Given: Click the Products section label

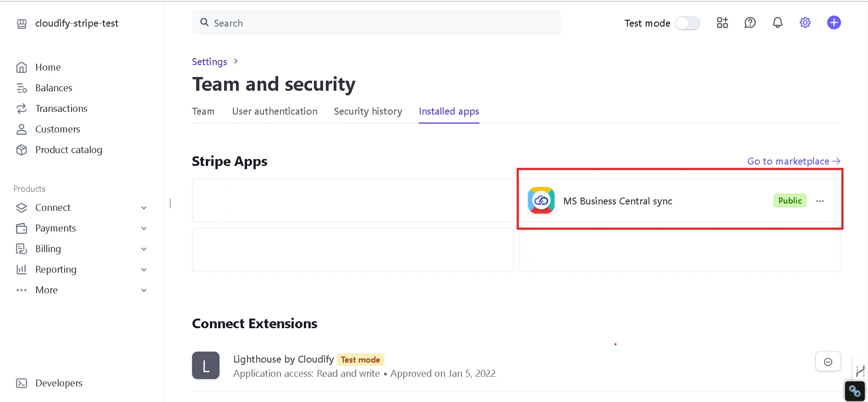Looking at the screenshot, I should click(x=29, y=189).
